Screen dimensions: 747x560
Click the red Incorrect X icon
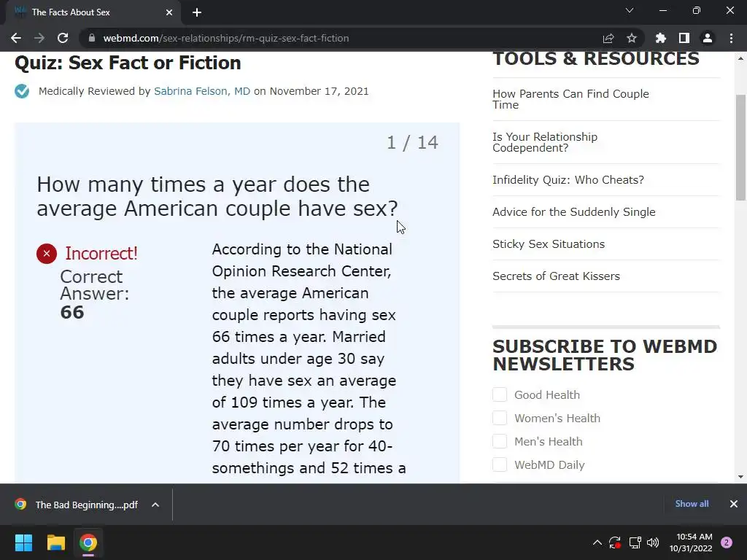(47, 253)
